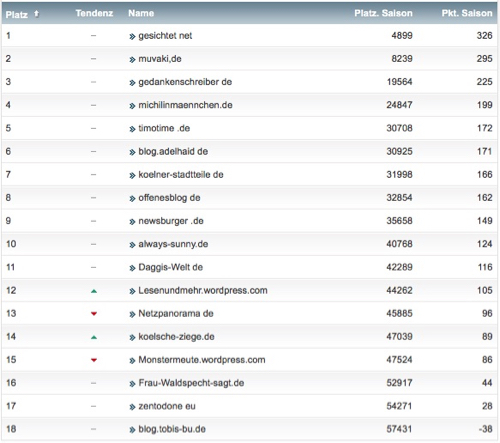
Task: Click the double-chevron icon before Frau-Waldspecht-sagt.de
Action: pyautogui.click(x=132, y=384)
